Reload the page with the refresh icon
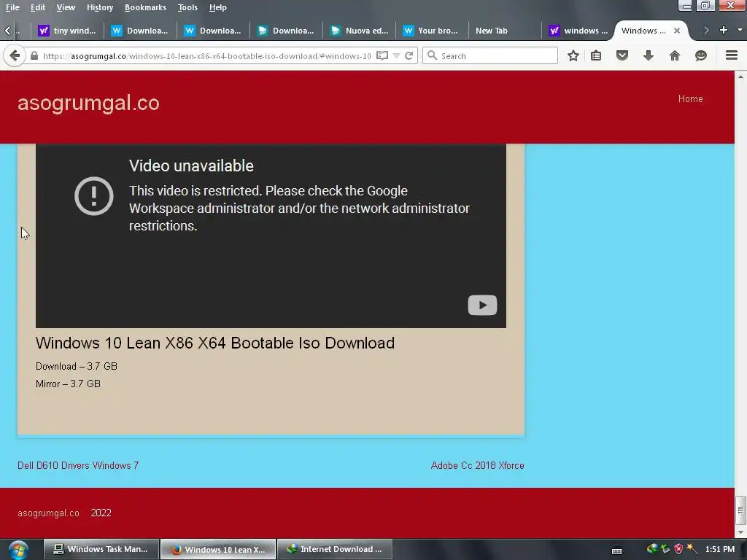 pos(409,55)
